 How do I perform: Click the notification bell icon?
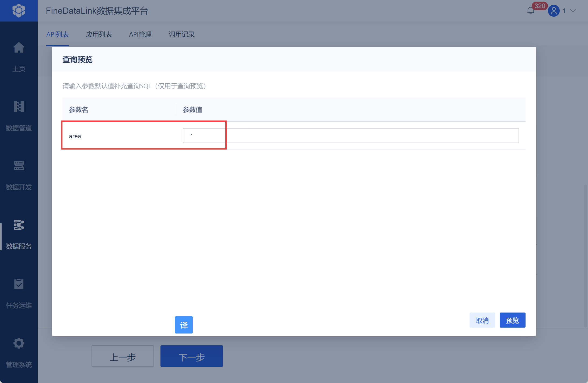tap(530, 11)
